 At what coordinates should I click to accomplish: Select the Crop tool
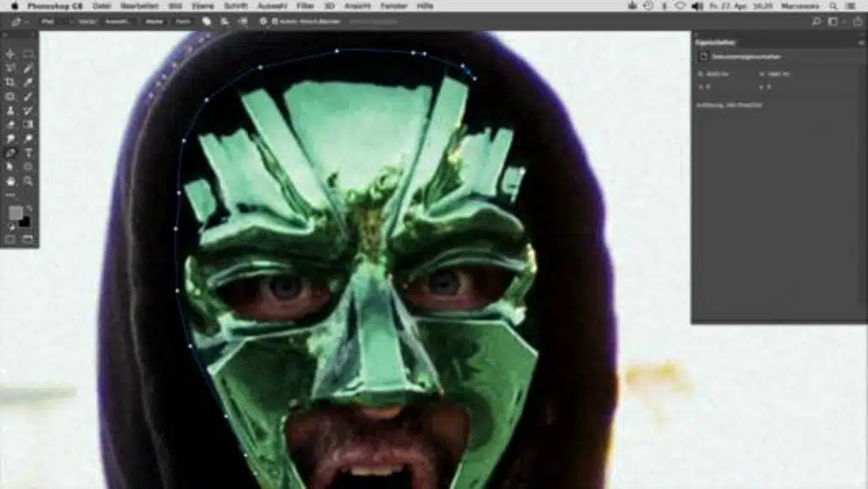[x=10, y=82]
